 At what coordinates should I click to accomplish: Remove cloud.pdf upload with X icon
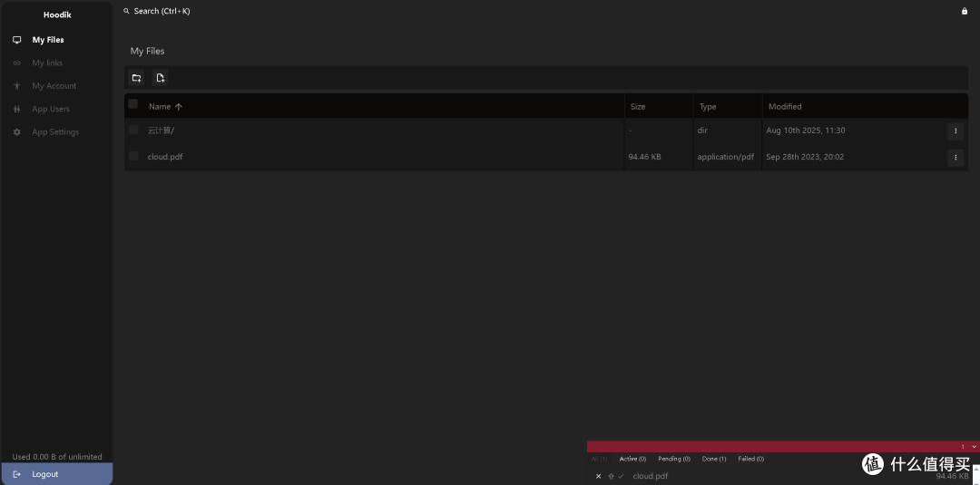pos(598,476)
